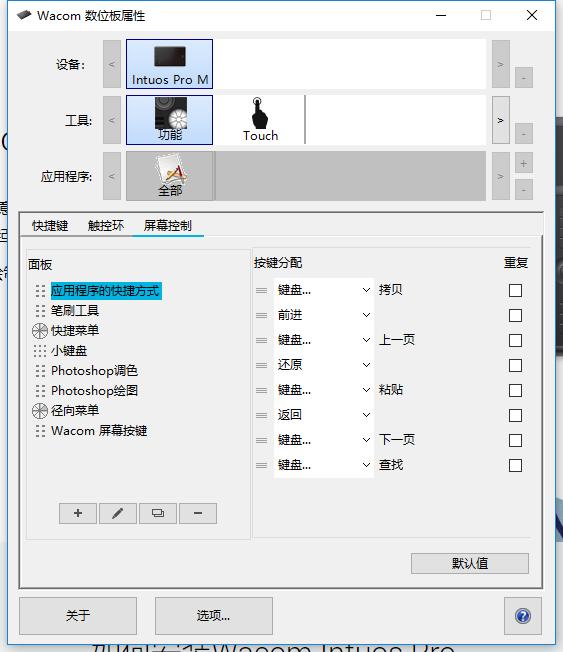The height and width of the screenshot is (652, 563).
Task: Click the left arrow of the tool row
Action: (x=112, y=120)
